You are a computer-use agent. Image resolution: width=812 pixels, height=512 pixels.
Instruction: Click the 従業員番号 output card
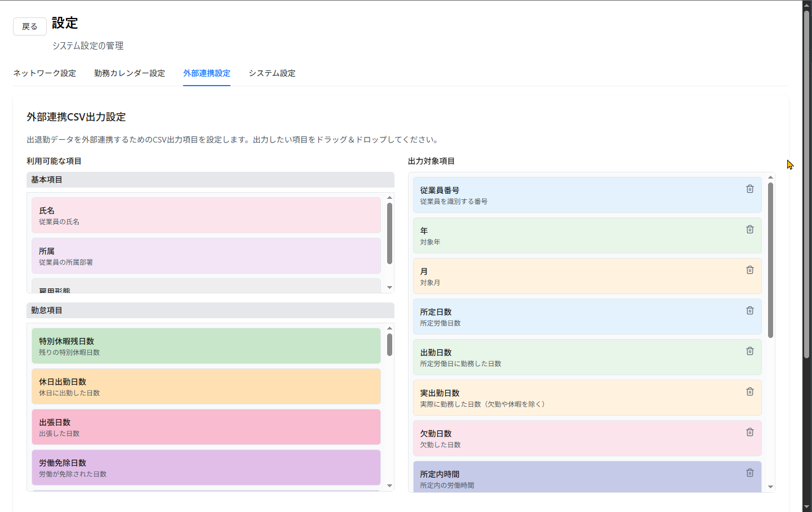pyautogui.click(x=587, y=195)
